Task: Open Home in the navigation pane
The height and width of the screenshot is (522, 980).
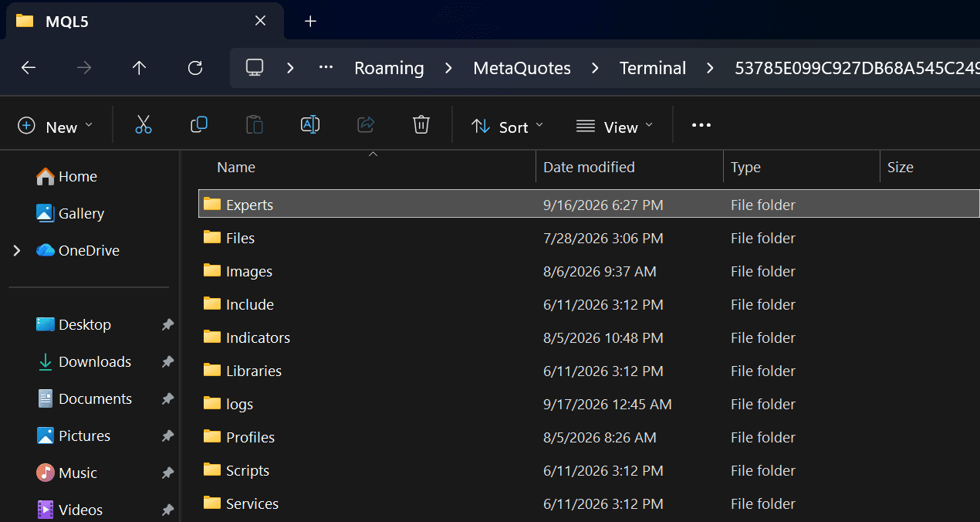Action: [x=66, y=177]
